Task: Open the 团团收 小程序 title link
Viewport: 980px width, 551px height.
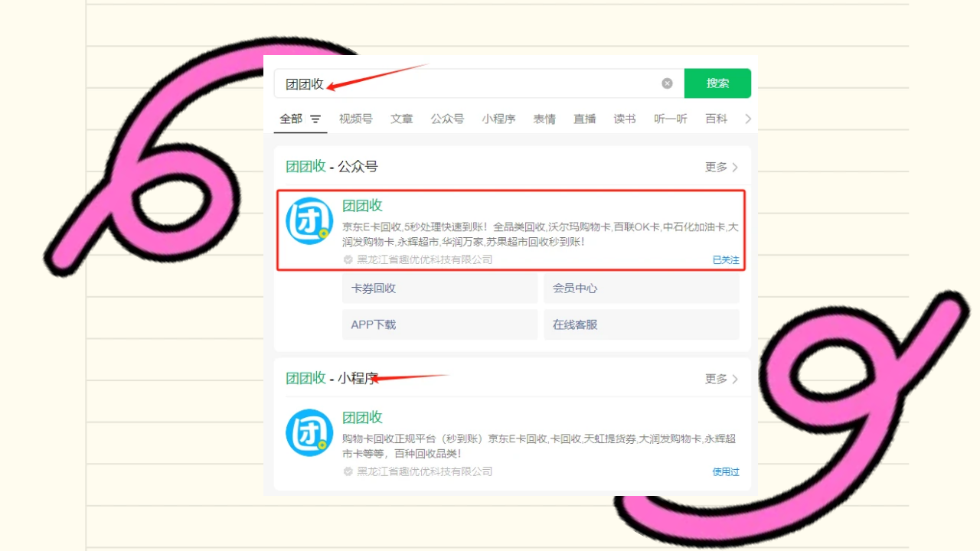Action: [x=362, y=417]
